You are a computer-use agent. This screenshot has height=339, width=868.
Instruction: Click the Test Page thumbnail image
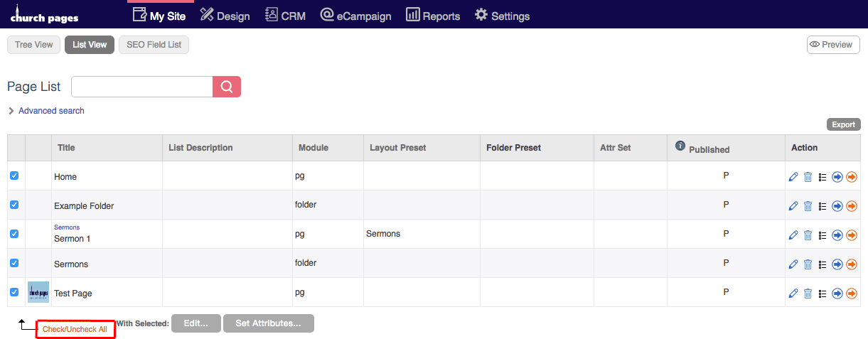tap(38, 292)
